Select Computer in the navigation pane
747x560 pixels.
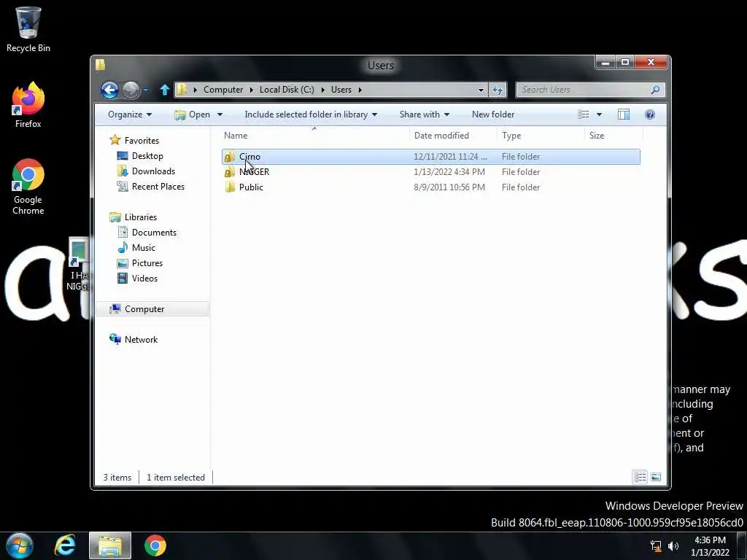(144, 309)
